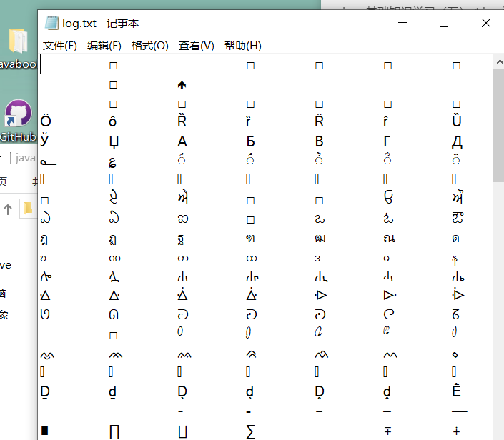Click the dot plus sign ∔
Viewport: 504px width, 440px height.
coord(456,431)
